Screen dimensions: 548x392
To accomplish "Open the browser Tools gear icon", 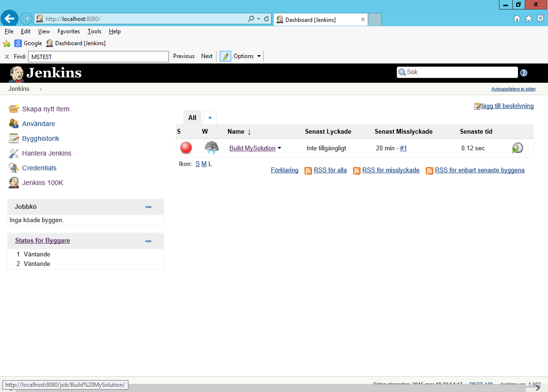I will [540, 19].
